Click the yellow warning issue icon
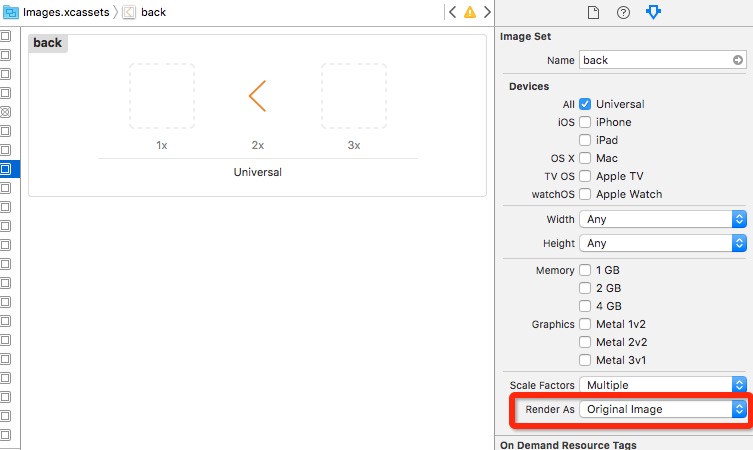Image resolution: width=753 pixels, height=450 pixels. click(470, 12)
